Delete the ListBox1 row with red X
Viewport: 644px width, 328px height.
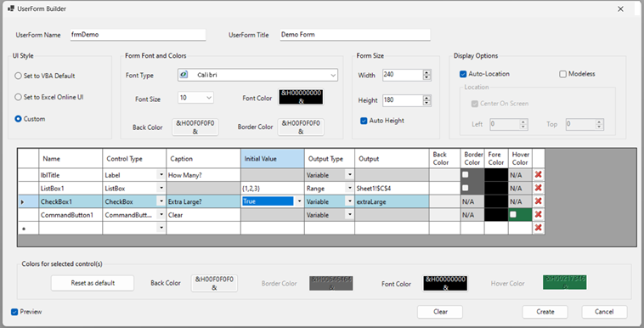coord(538,188)
